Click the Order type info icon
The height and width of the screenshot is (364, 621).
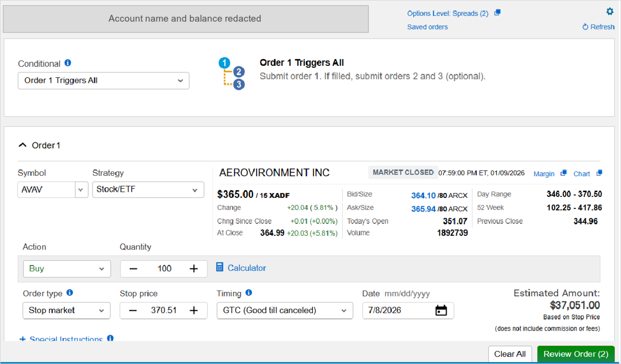(70, 293)
